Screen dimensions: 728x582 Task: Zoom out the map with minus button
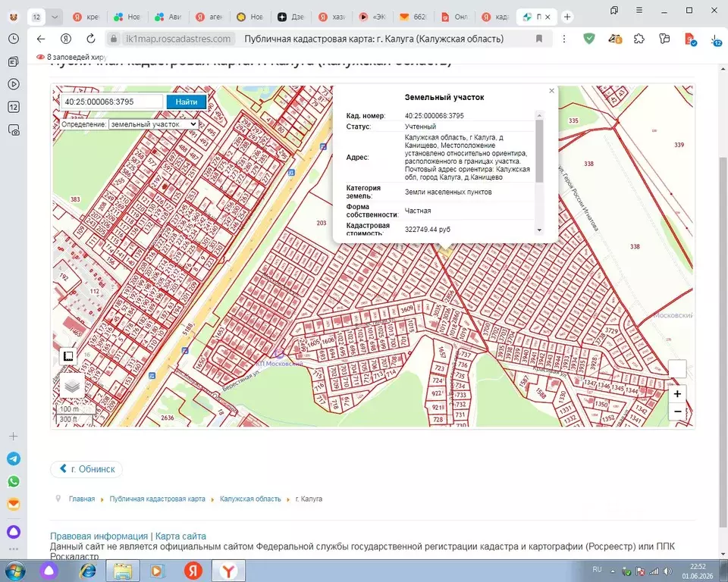[677, 411]
